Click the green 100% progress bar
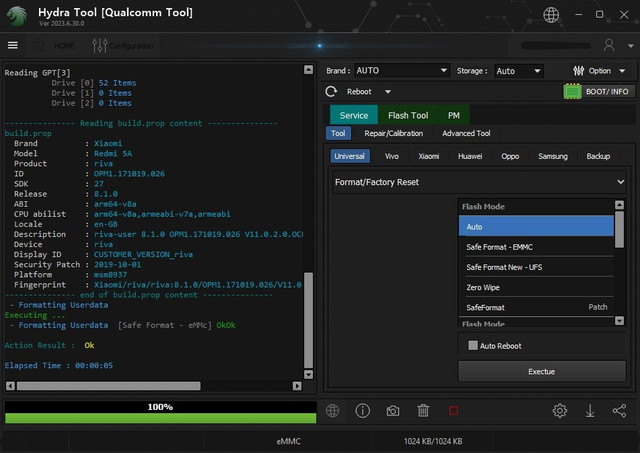 (160, 418)
